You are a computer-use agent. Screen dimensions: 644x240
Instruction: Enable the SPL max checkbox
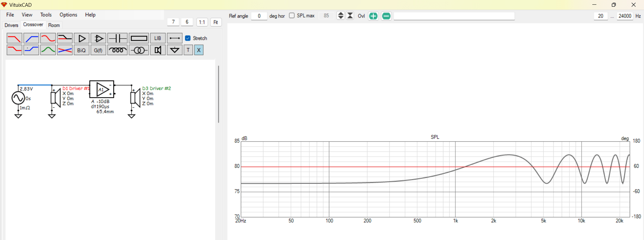292,15
